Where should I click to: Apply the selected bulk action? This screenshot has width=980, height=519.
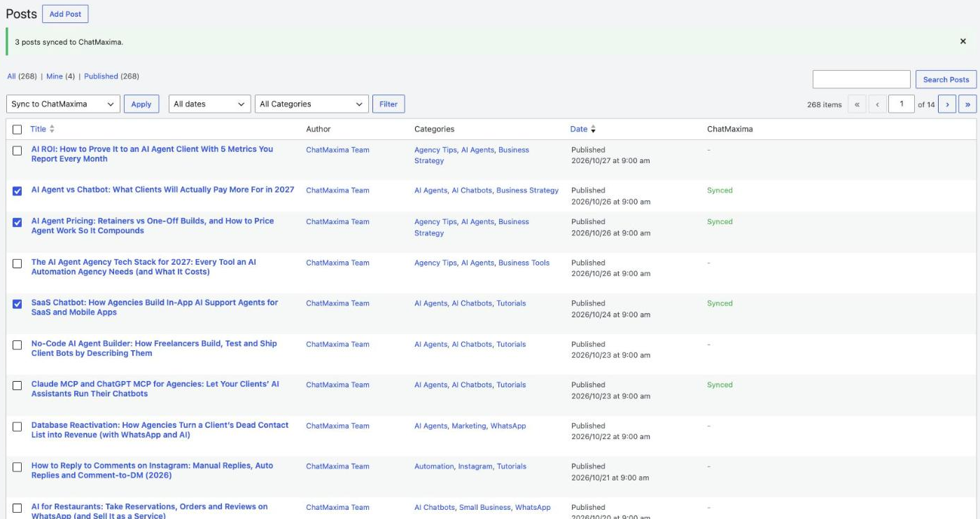(x=141, y=104)
